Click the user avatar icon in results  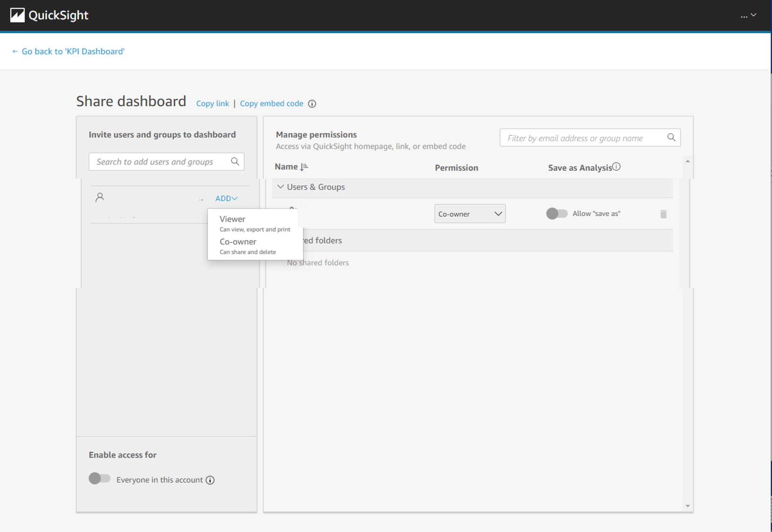(x=99, y=198)
